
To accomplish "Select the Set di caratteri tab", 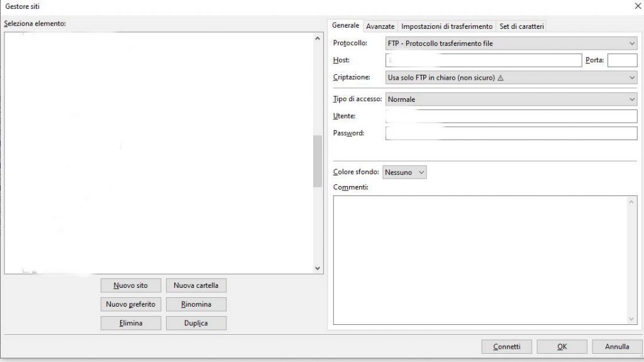I will pos(521,26).
